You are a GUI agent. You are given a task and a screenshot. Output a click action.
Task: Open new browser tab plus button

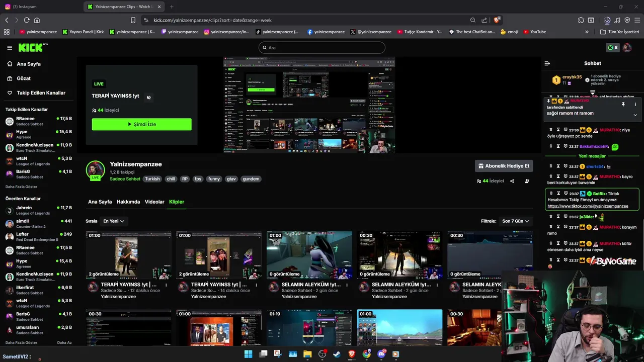(172, 7)
